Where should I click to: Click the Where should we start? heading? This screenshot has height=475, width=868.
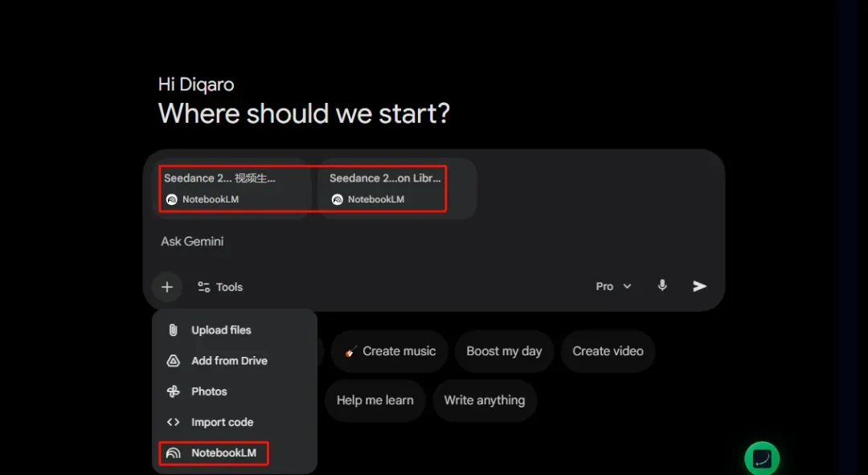pos(304,114)
